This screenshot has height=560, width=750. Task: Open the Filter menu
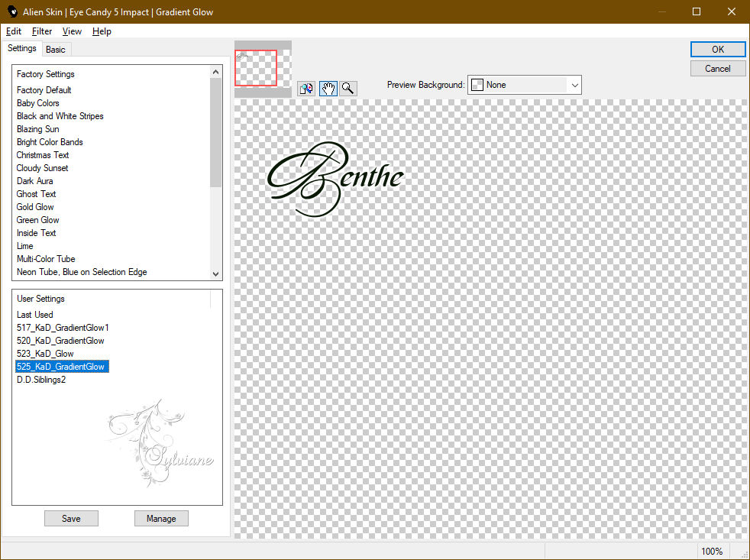point(41,31)
